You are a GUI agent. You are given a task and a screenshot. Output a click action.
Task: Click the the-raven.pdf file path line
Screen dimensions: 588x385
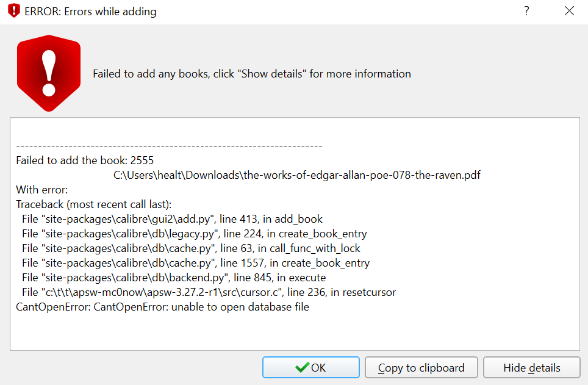(x=297, y=175)
